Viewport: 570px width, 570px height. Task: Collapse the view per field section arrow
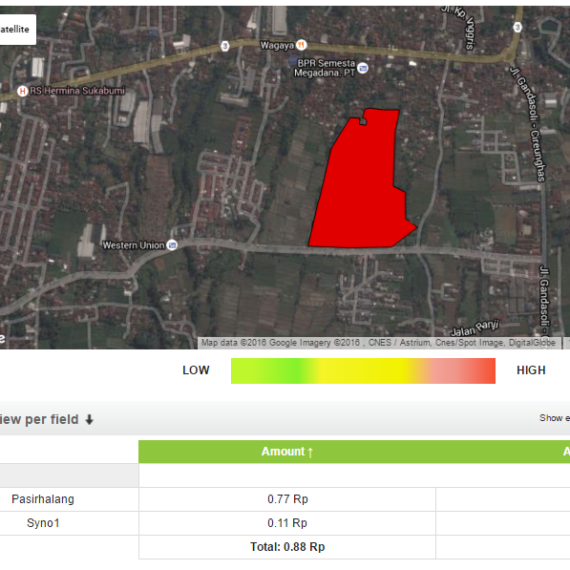pos(89,420)
